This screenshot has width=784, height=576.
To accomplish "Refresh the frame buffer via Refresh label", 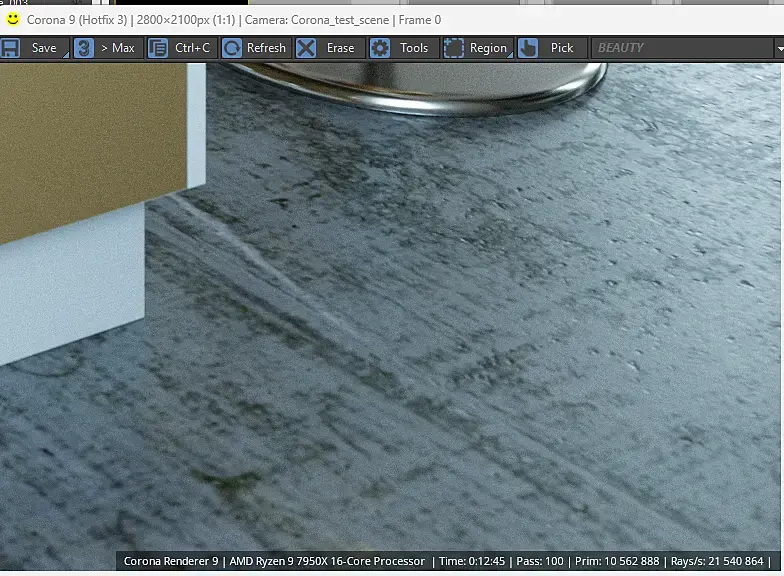I will pyautogui.click(x=266, y=48).
